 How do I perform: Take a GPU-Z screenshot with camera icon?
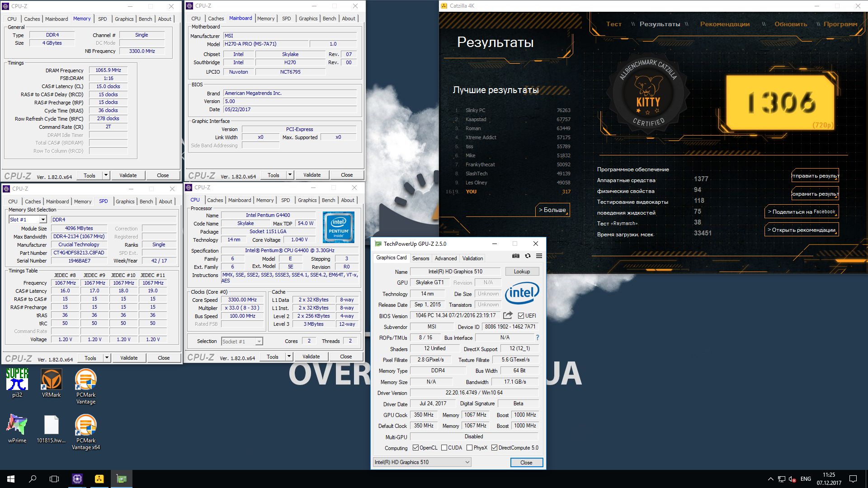[515, 256]
